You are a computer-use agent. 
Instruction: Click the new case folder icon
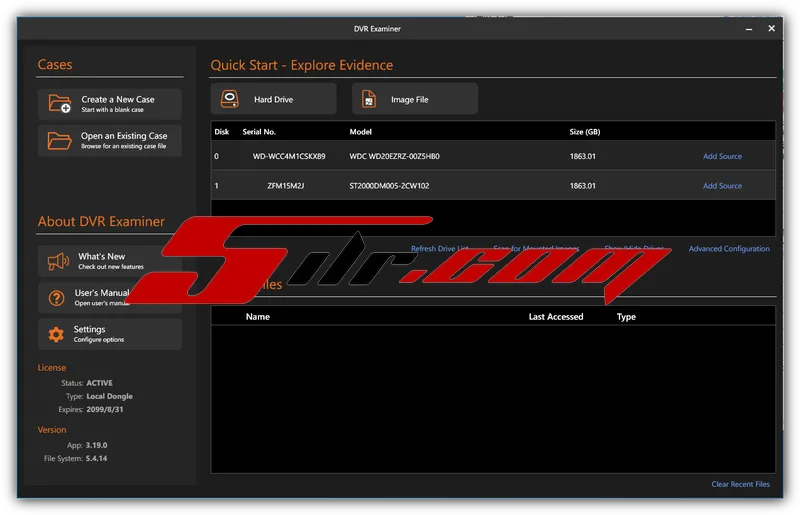(60, 104)
